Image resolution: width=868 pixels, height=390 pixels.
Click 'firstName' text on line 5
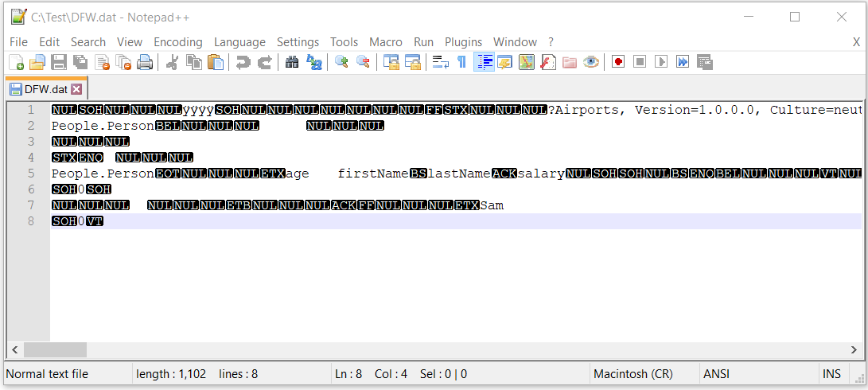[x=374, y=174]
